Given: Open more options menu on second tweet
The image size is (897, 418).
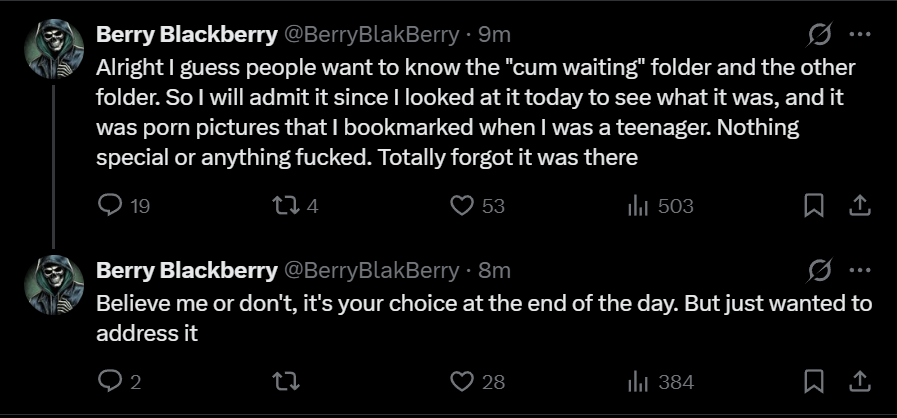Looking at the screenshot, I should tap(859, 270).
